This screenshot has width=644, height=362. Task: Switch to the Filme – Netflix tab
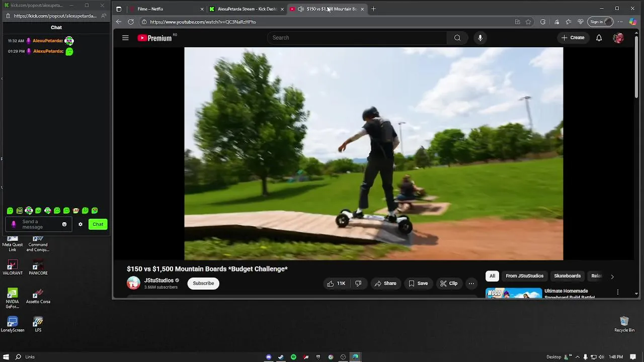pos(167,9)
